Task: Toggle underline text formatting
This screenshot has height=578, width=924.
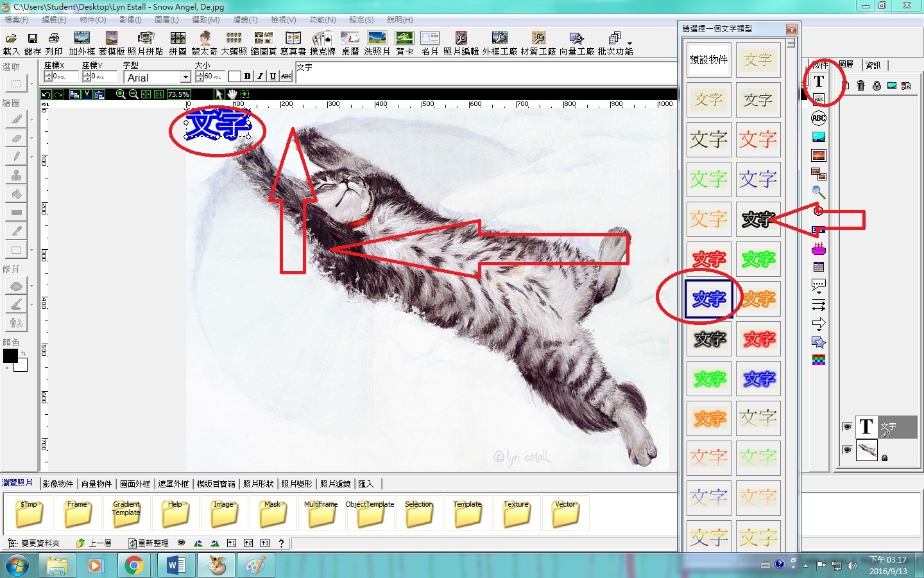Action: pos(273,76)
